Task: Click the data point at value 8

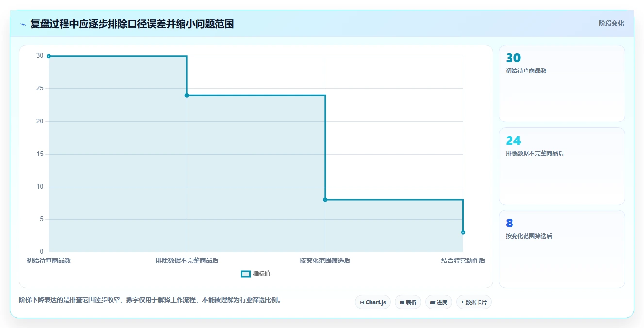Action: [x=325, y=200]
